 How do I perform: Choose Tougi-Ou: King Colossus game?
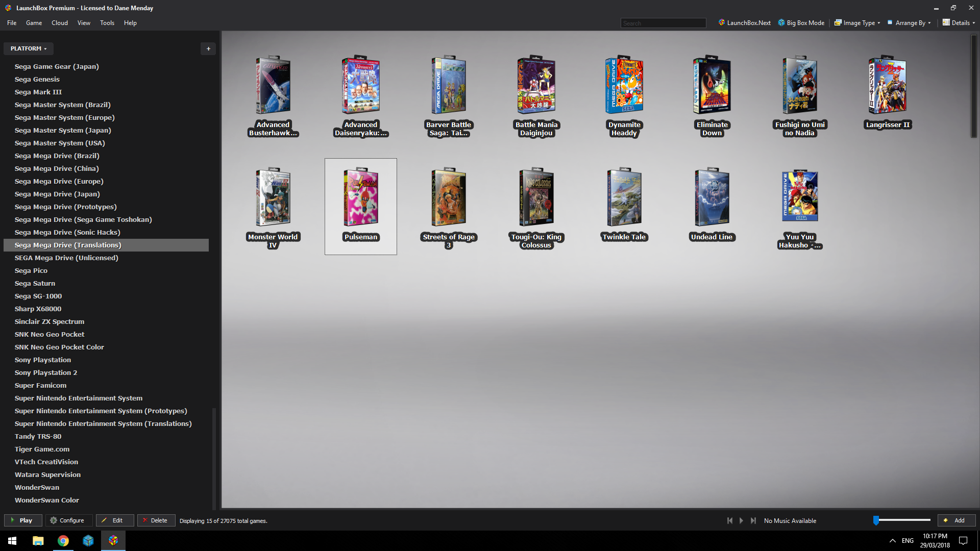(536, 197)
